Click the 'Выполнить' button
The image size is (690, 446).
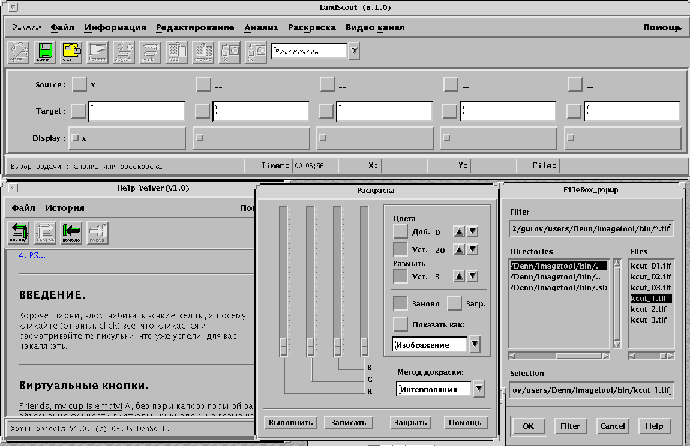click(x=291, y=423)
